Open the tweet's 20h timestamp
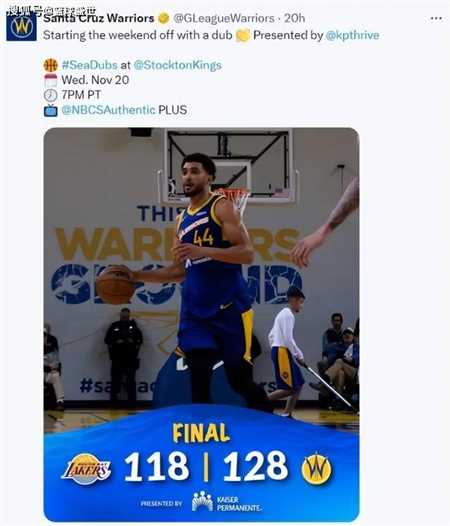 (295, 18)
